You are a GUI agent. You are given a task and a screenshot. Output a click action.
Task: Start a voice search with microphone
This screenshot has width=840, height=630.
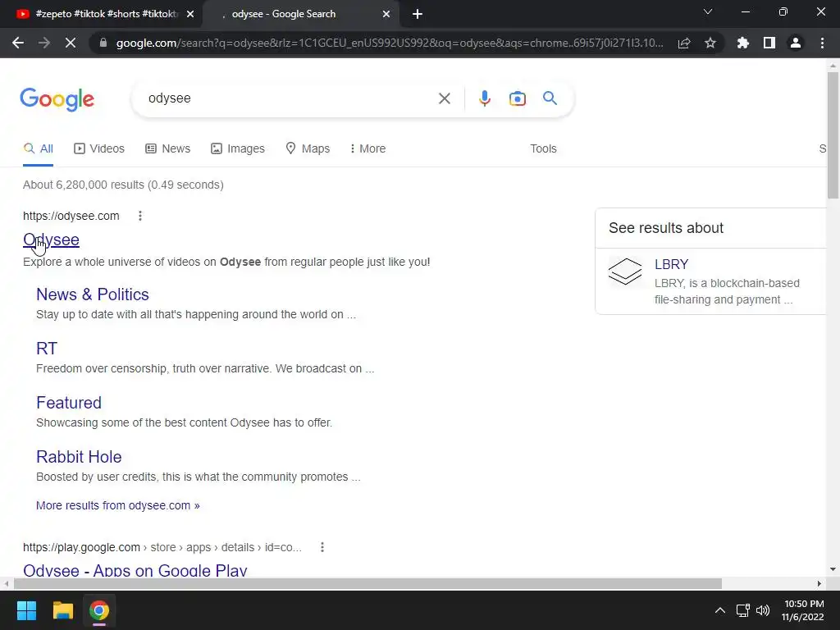(x=485, y=98)
